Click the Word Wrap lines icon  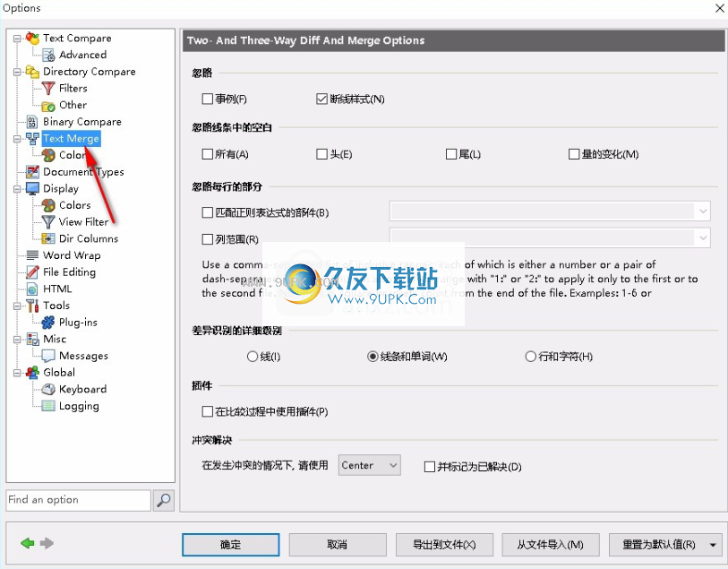pos(32,255)
